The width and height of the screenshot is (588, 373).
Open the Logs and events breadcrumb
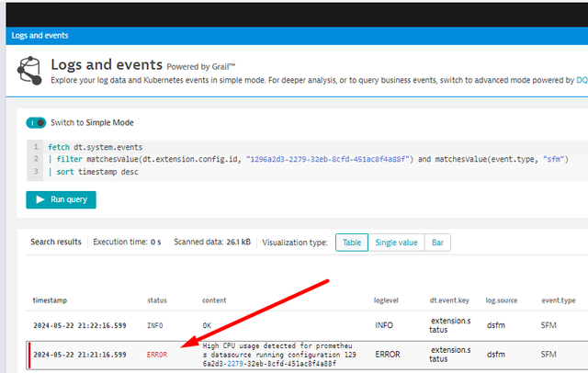41,36
